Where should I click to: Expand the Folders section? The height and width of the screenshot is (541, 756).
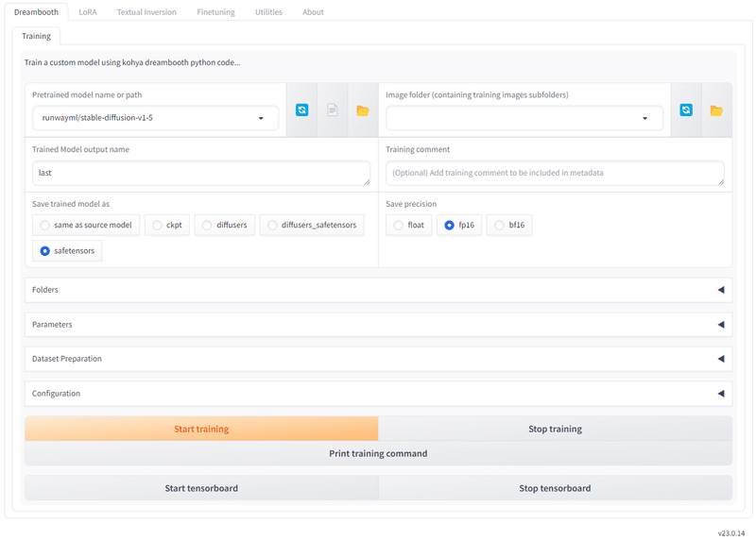pyautogui.click(x=379, y=290)
